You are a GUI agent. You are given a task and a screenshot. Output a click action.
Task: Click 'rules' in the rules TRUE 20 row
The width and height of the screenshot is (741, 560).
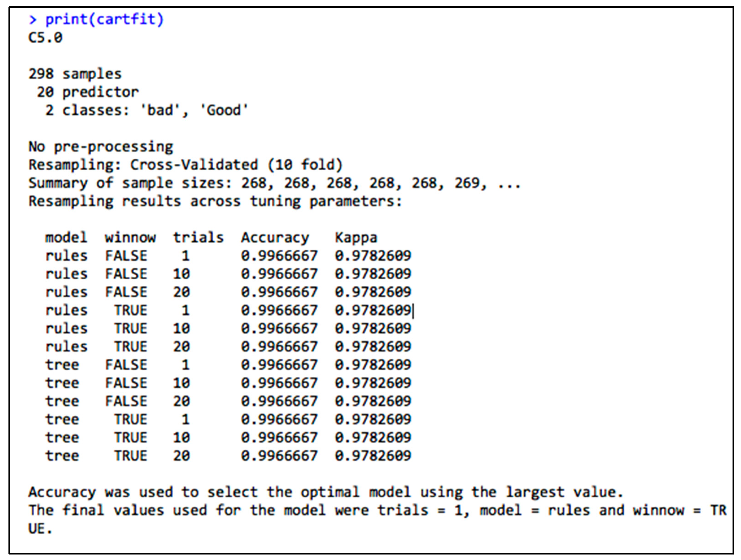(66, 347)
